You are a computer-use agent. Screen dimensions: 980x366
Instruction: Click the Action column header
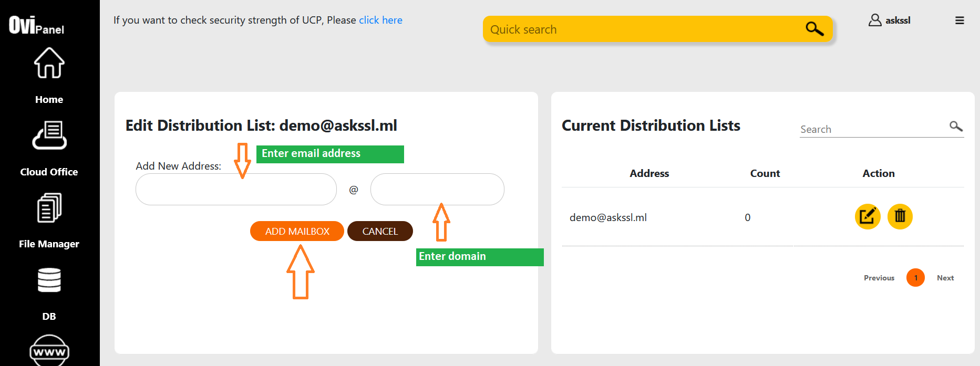[x=879, y=173]
